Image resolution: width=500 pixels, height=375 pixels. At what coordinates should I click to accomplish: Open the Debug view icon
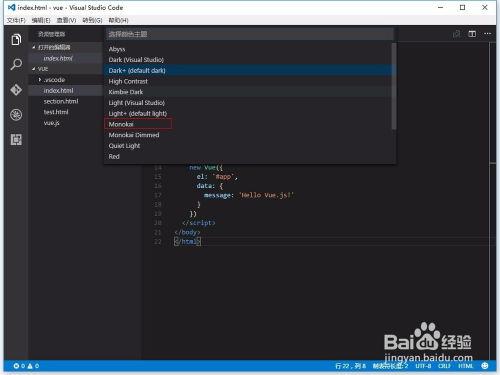click(16, 115)
